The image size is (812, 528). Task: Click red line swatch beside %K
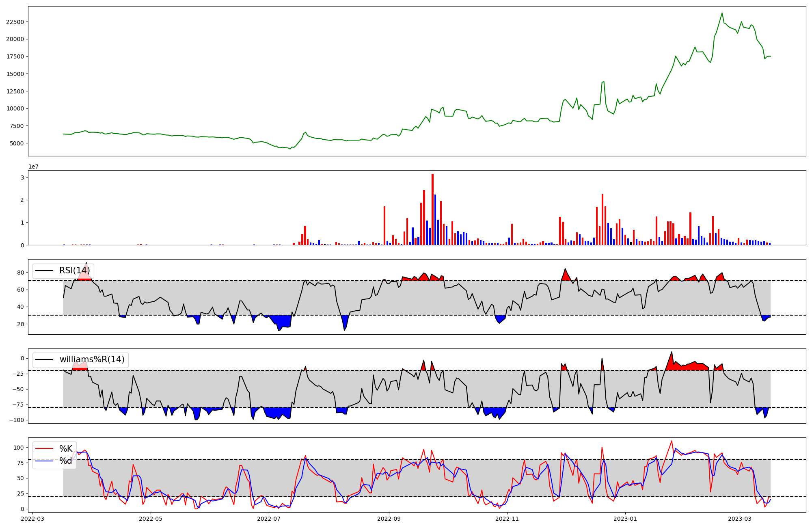(x=44, y=449)
